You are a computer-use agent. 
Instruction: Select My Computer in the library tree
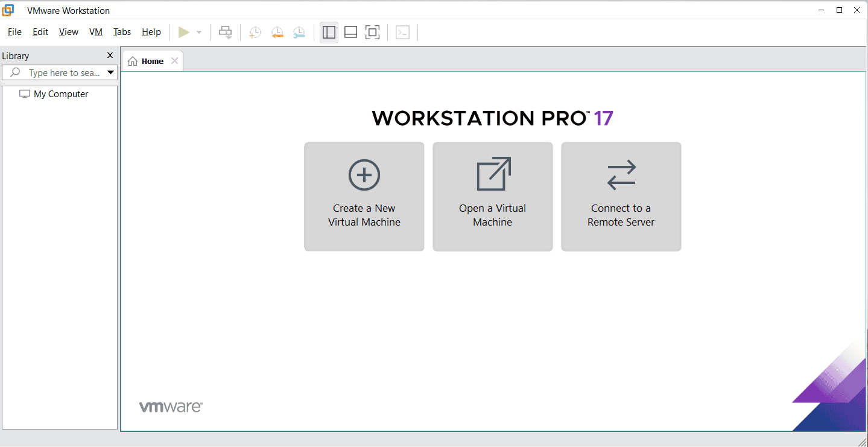click(61, 94)
